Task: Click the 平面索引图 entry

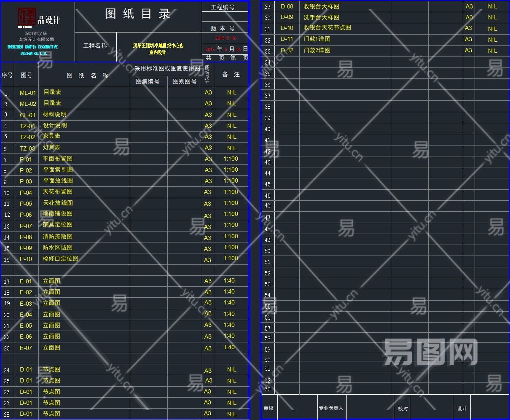Action: 58,170
